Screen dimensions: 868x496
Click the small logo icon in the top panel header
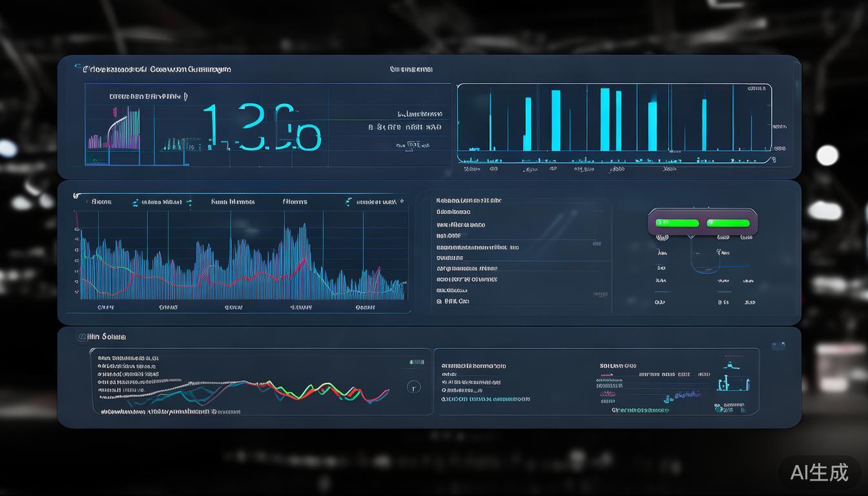click(x=78, y=67)
